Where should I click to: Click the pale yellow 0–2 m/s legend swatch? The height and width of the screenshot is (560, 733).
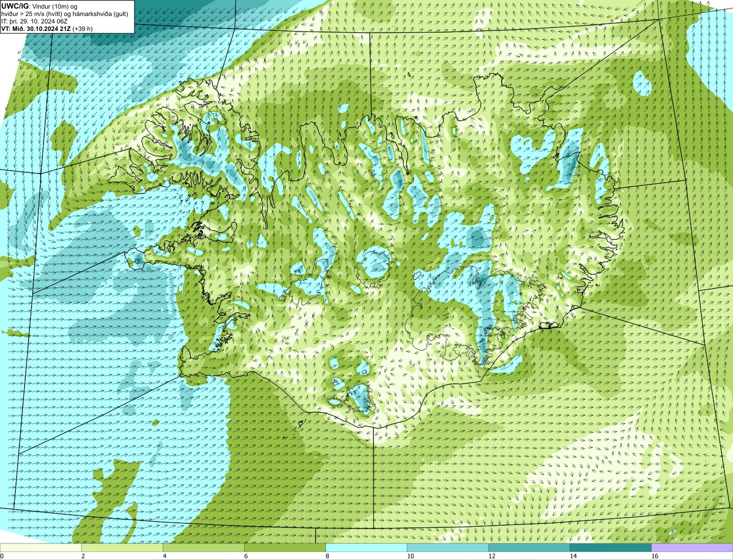pyautogui.click(x=41, y=547)
